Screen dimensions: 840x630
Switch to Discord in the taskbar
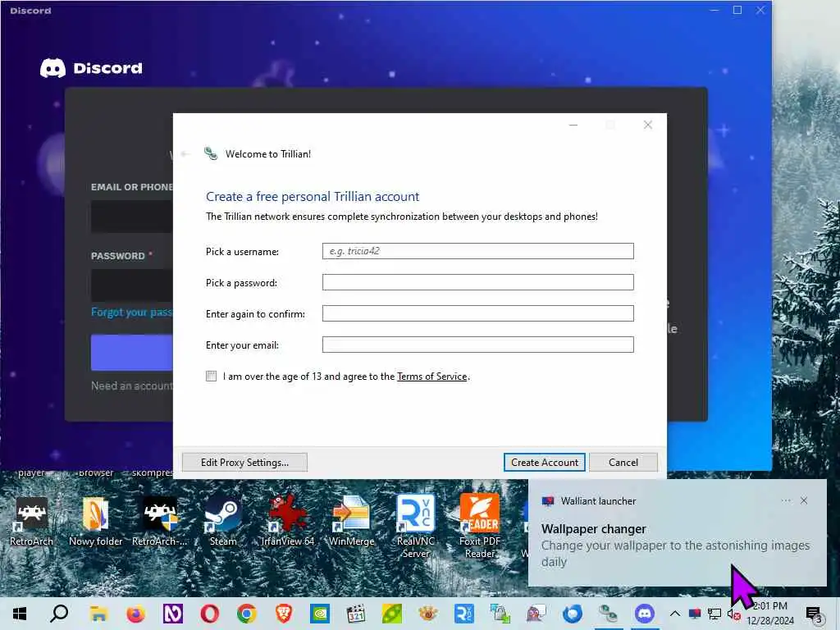(x=645, y=614)
